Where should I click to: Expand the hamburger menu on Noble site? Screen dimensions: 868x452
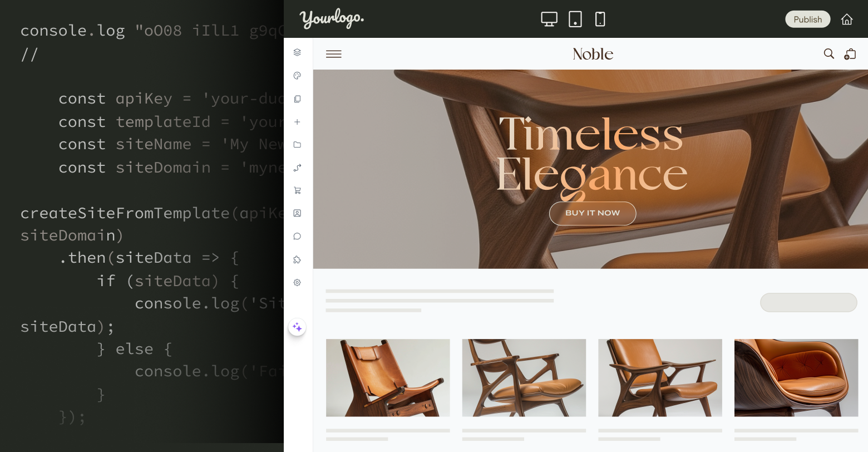[334, 54]
